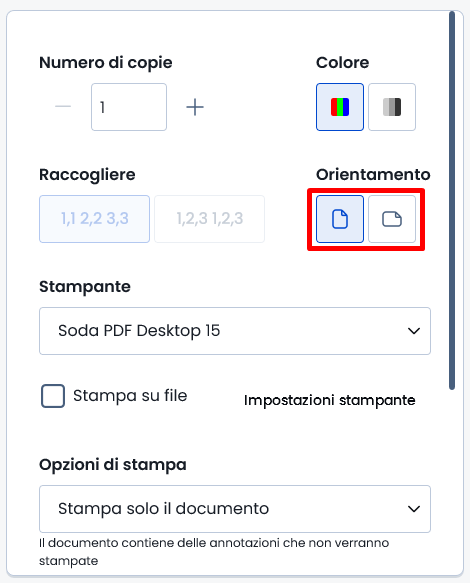470x583 pixels.
Task: Expand the Opzioni di stampa dropdown
Action: coord(235,509)
